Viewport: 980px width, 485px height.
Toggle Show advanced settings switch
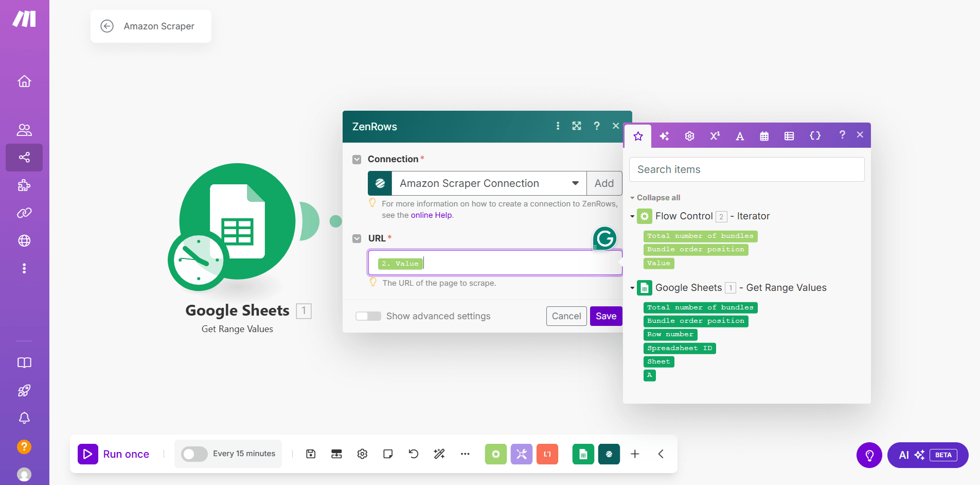click(368, 316)
